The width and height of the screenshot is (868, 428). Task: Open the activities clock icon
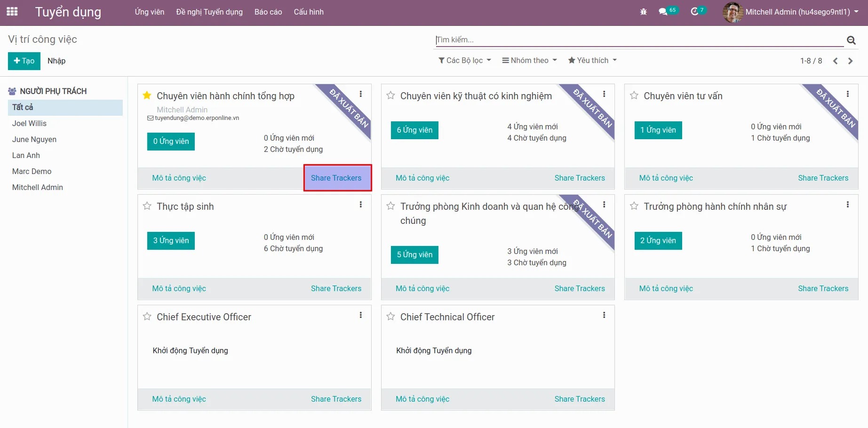pyautogui.click(x=694, y=12)
